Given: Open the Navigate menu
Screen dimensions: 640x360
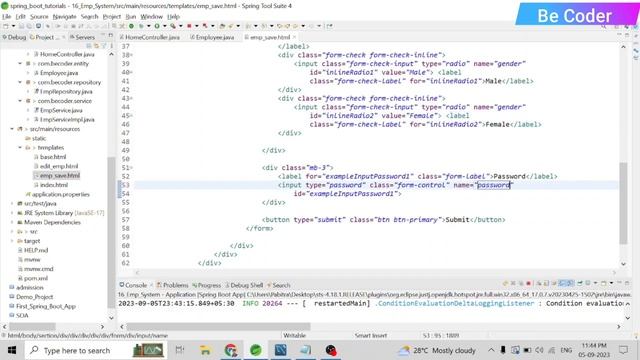Looking at the screenshot, I should (x=64, y=16).
